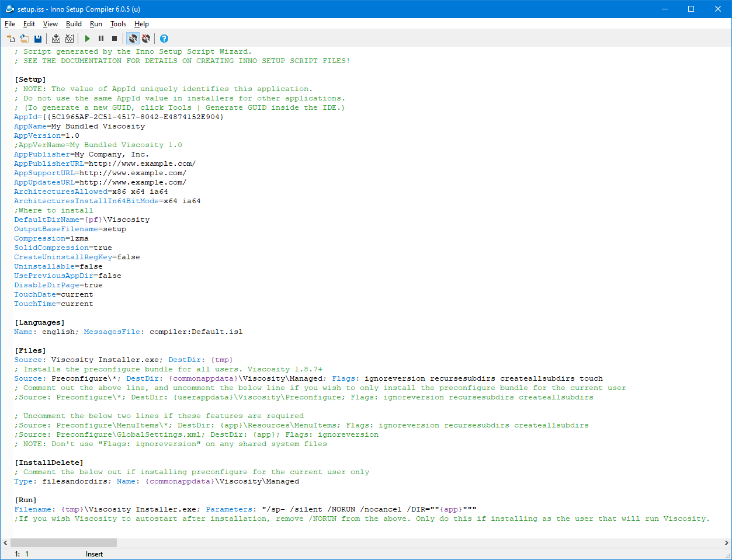Click the '1: 1' cursor position in status bar
The height and width of the screenshot is (560, 732).
click(x=22, y=554)
